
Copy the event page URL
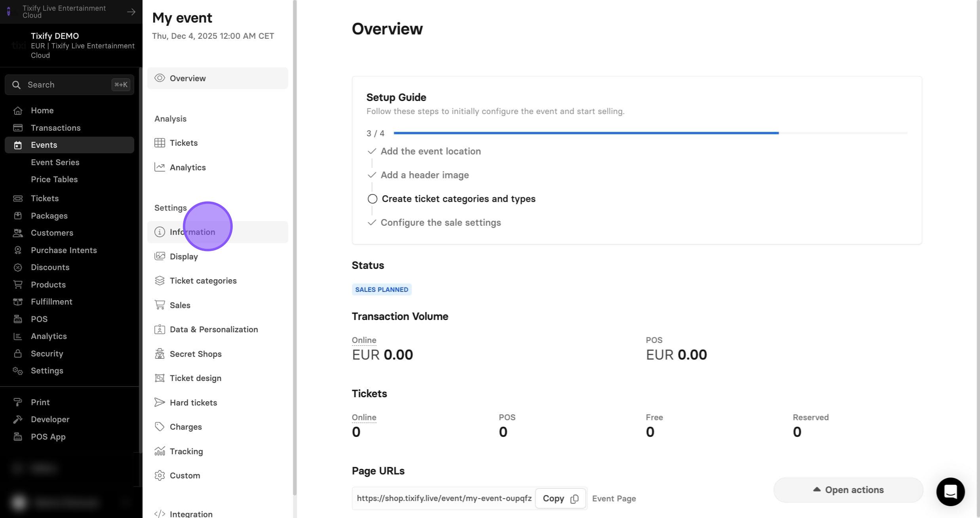[x=560, y=499]
